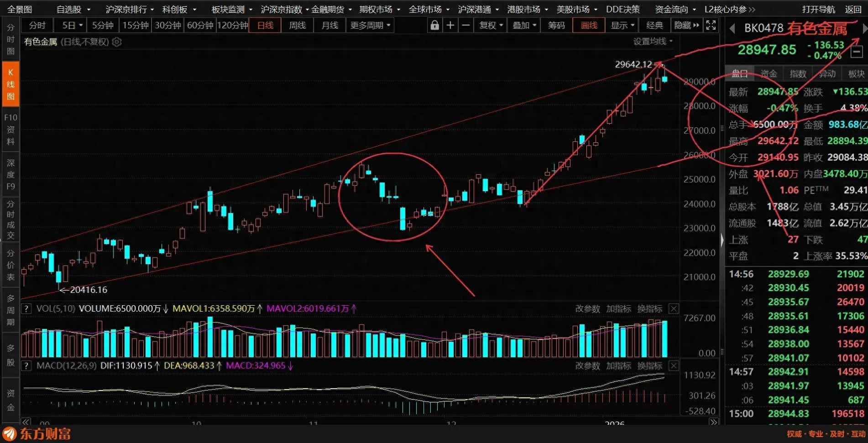Expand the 更多周期 dropdown

(x=370, y=25)
